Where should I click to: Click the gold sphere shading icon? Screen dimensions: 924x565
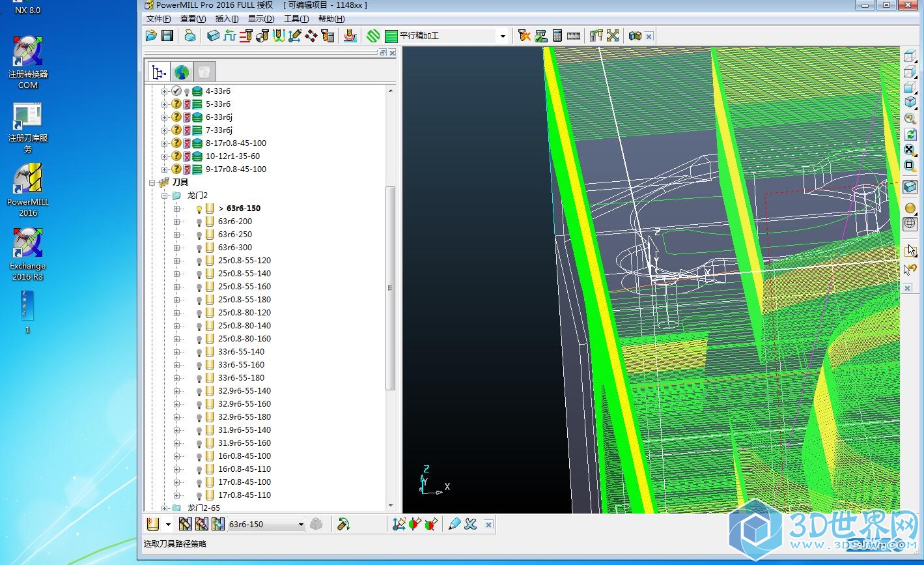point(910,209)
